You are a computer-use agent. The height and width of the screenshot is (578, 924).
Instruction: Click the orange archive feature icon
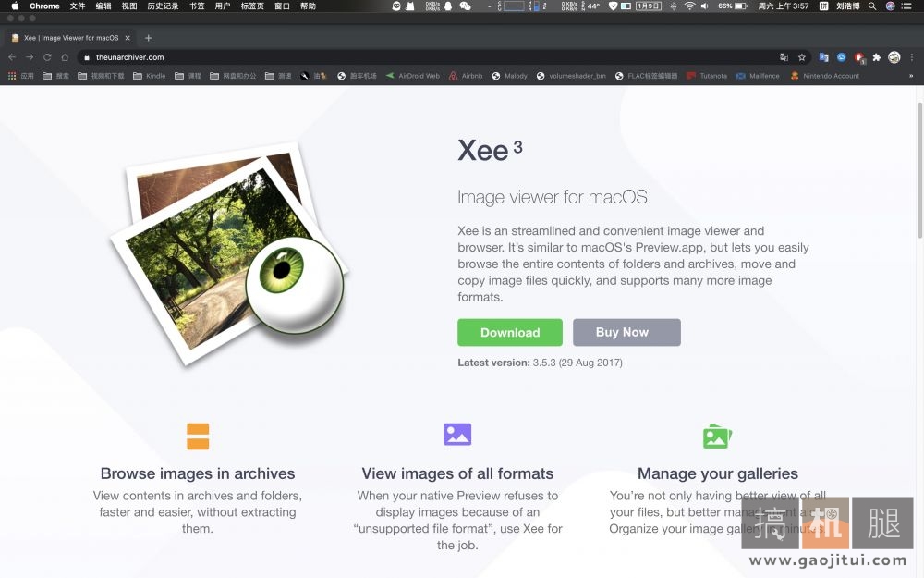click(198, 437)
